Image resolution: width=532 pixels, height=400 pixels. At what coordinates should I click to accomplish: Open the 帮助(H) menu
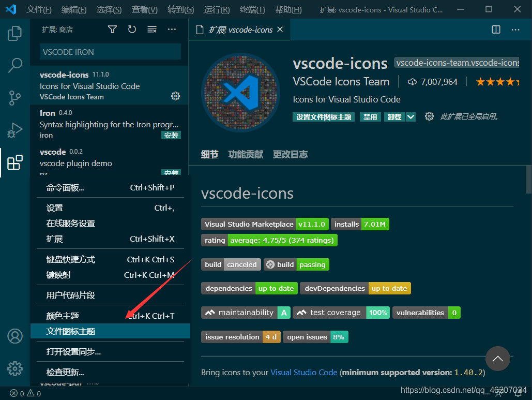[288, 9]
